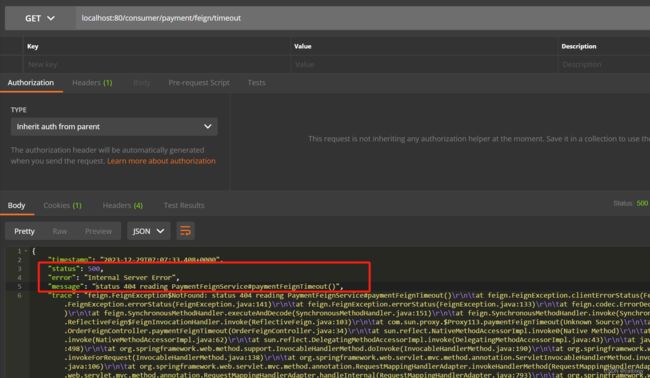Open the response Headers (4) tab
Image resolution: width=650 pixels, height=378 pixels.
(123, 205)
